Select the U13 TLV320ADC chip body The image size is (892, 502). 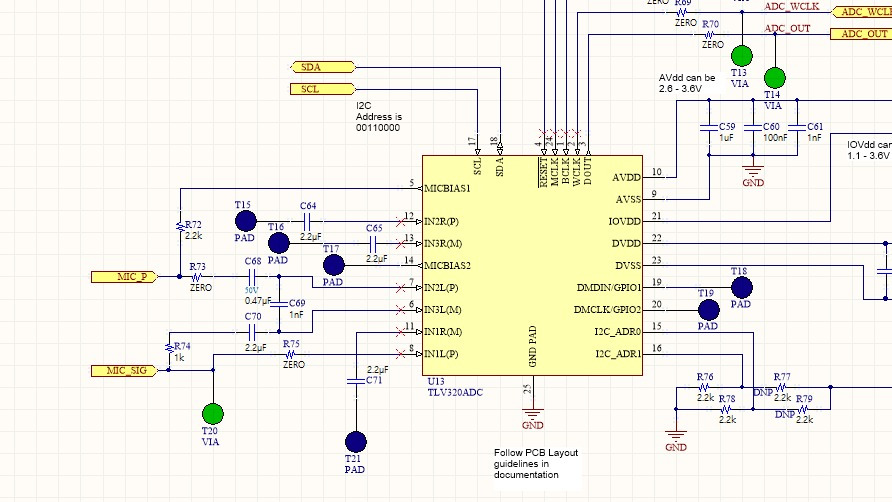532,265
